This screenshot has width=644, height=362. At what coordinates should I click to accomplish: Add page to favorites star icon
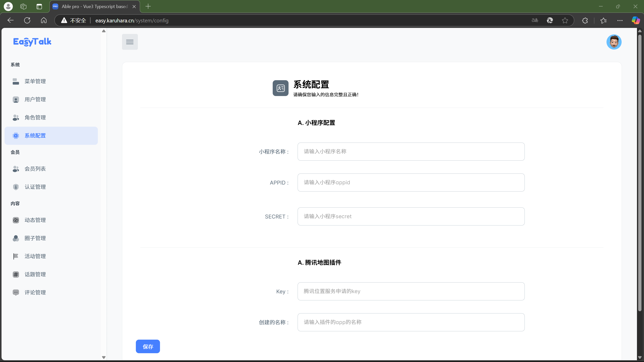coord(565,20)
